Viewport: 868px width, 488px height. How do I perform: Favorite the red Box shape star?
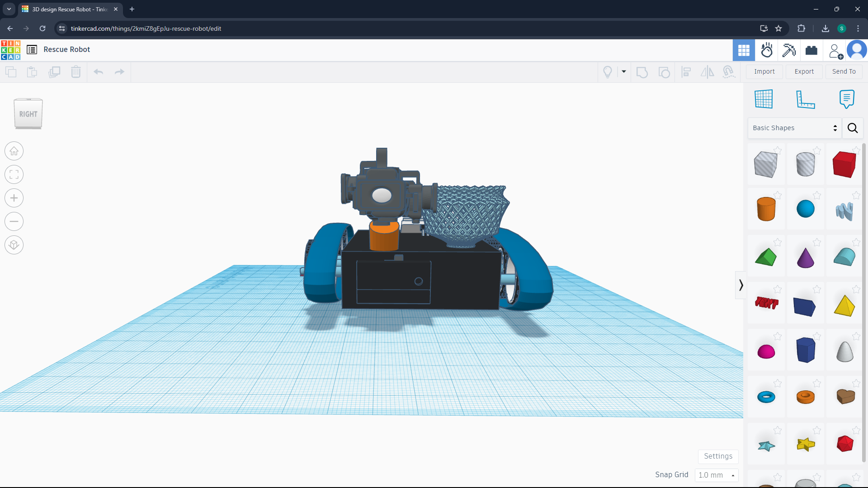tap(856, 150)
